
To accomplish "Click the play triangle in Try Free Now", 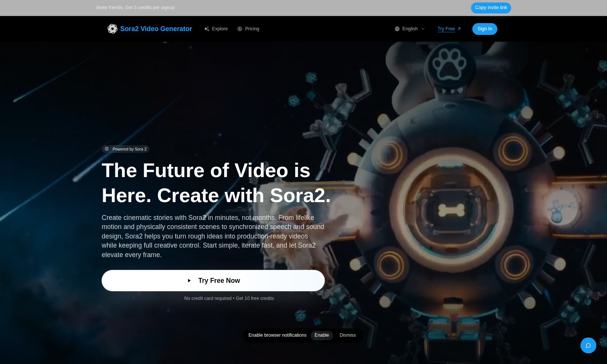I will click(189, 281).
